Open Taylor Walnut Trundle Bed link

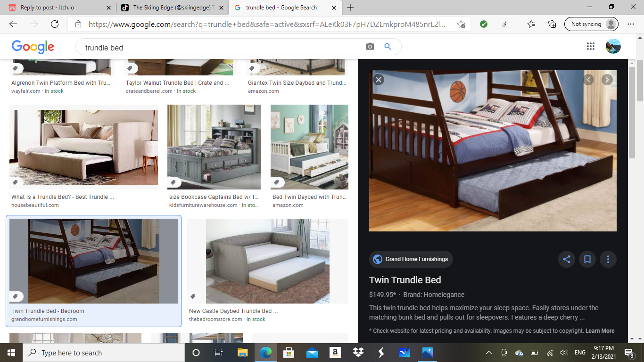(178, 83)
